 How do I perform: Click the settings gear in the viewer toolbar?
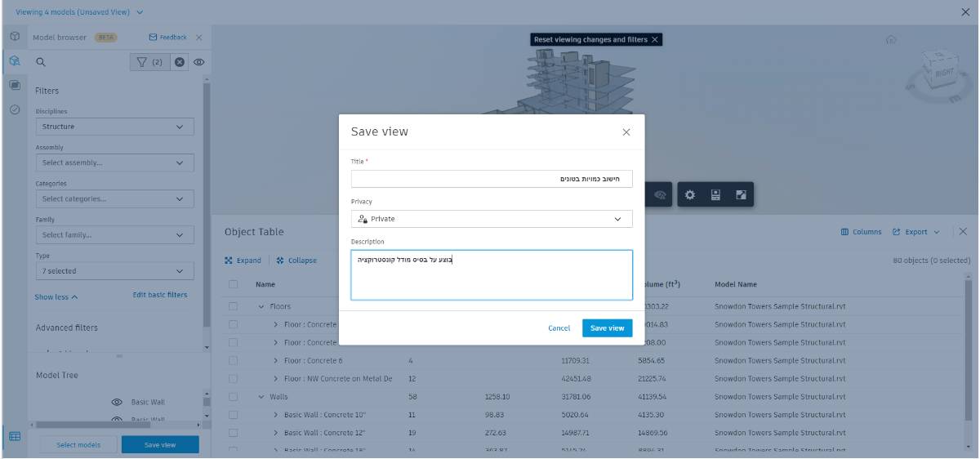pyautogui.click(x=690, y=195)
